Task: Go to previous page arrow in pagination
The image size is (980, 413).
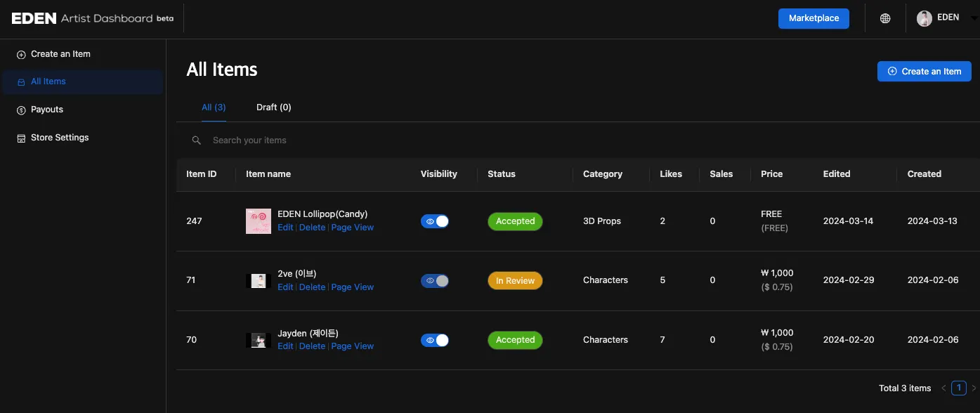Action: tap(943, 388)
